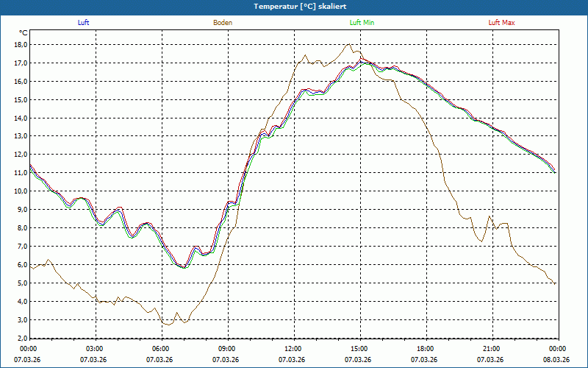Click the Boden curve's lowest point near 06:00
This screenshot has height=368, width=588.
(168, 324)
